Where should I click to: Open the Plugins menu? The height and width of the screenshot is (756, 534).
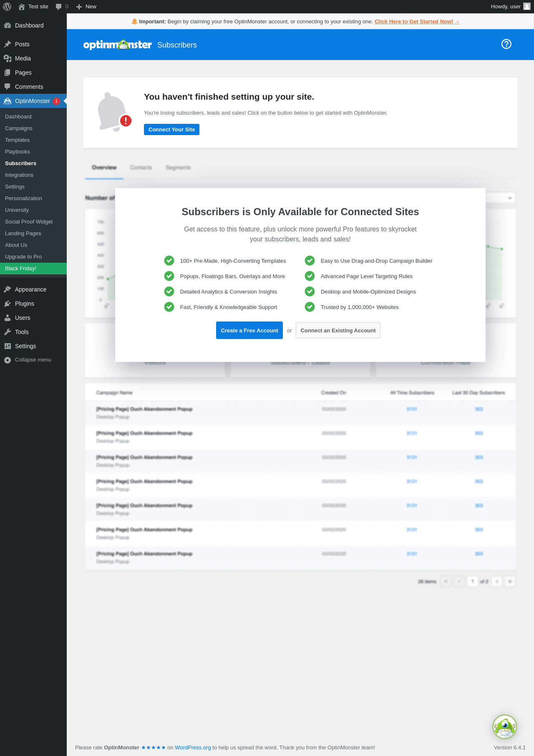pyautogui.click(x=33, y=304)
